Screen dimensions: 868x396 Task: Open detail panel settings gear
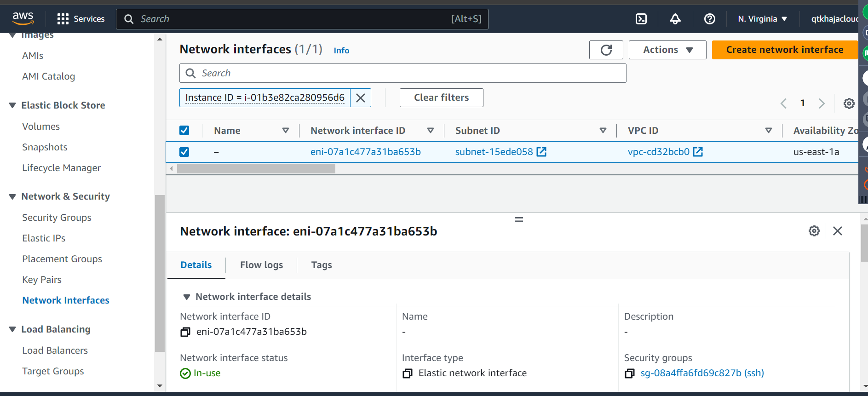814,231
